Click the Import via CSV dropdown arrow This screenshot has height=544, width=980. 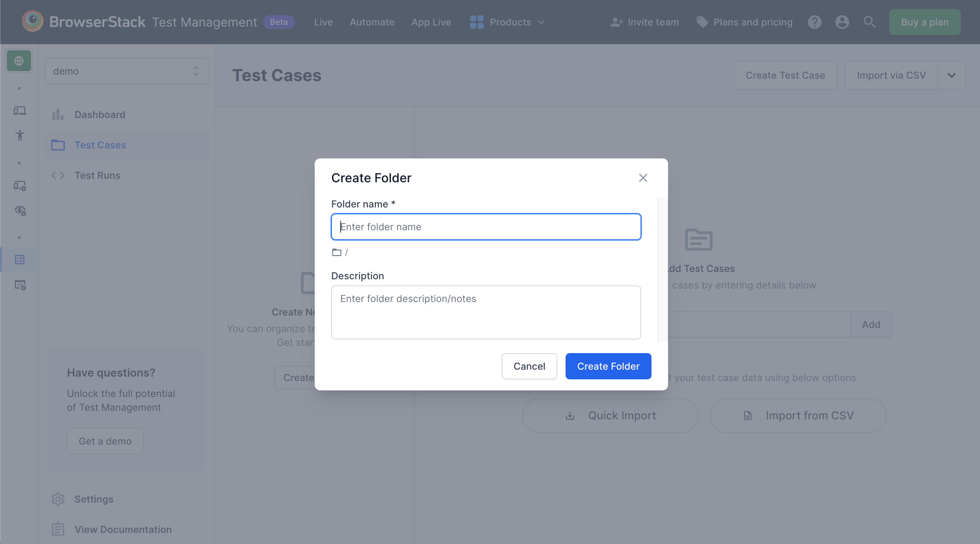(954, 75)
